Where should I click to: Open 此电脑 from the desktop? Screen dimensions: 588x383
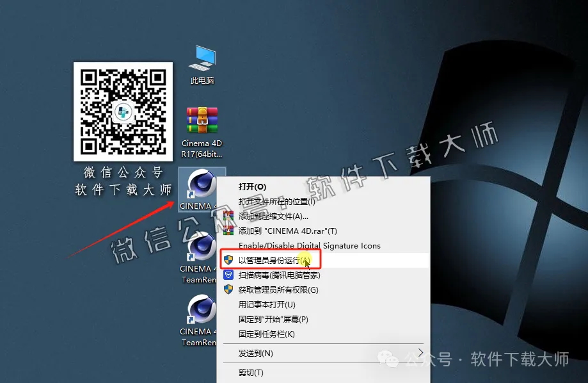coord(202,61)
